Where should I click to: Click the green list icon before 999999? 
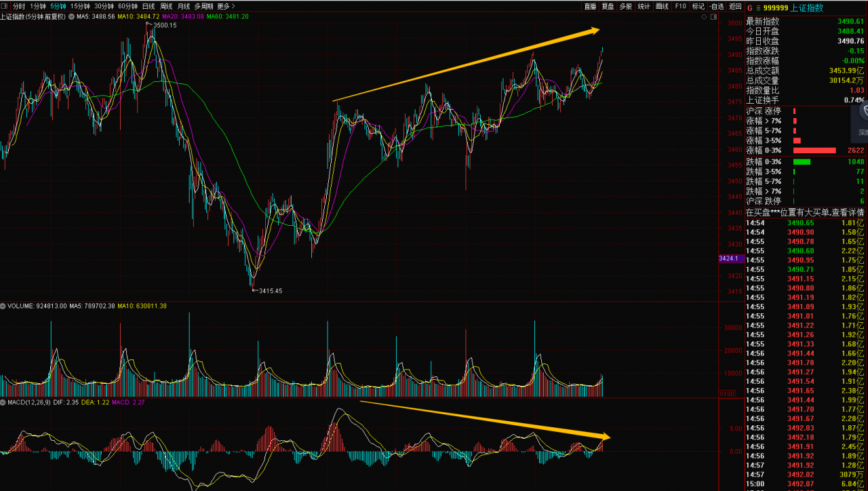pos(757,8)
